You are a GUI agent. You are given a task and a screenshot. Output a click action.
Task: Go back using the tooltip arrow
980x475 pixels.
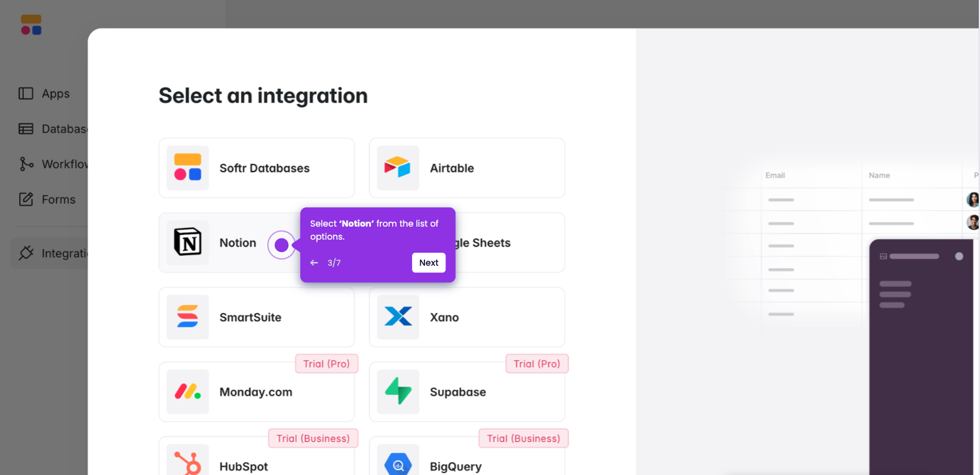(x=314, y=263)
